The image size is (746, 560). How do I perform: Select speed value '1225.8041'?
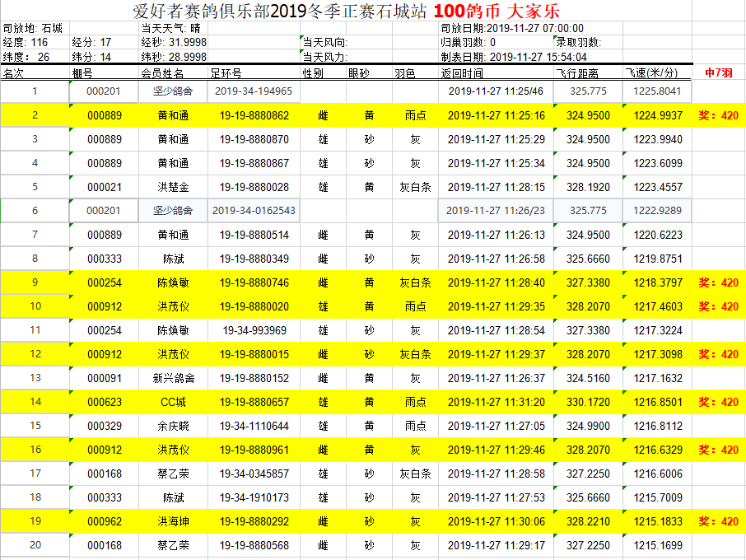(657, 91)
